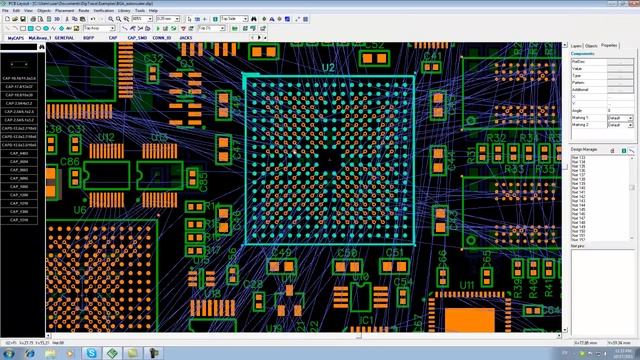Select the JACKS library tab

(x=186, y=38)
